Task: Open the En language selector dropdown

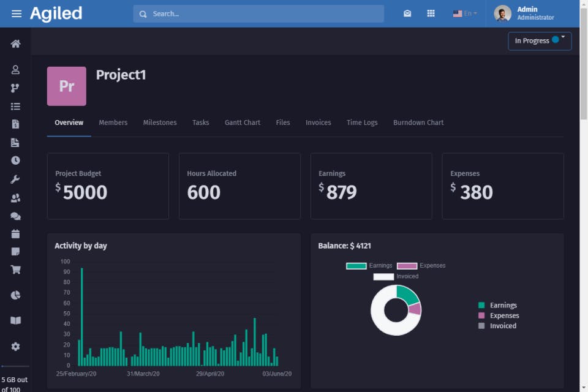Action: [x=465, y=13]
